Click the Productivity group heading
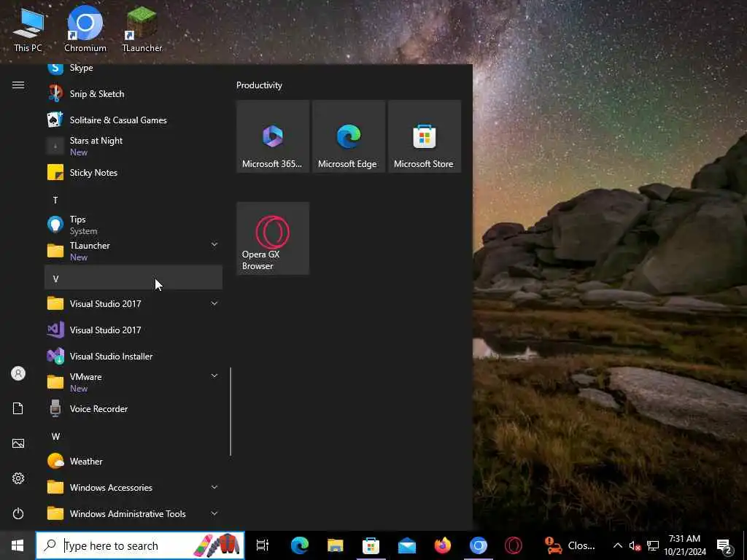 pyautogui.click(x=259, y=85)
